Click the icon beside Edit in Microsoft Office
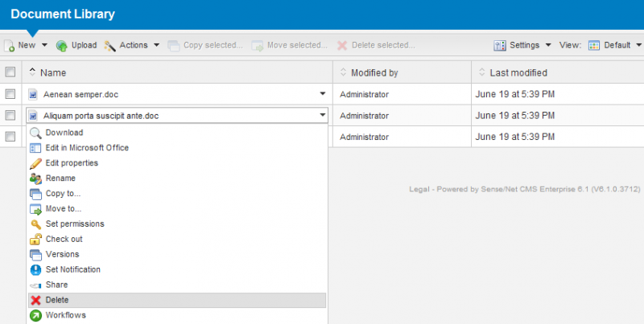Screen dimensions: 644x324 35,148
